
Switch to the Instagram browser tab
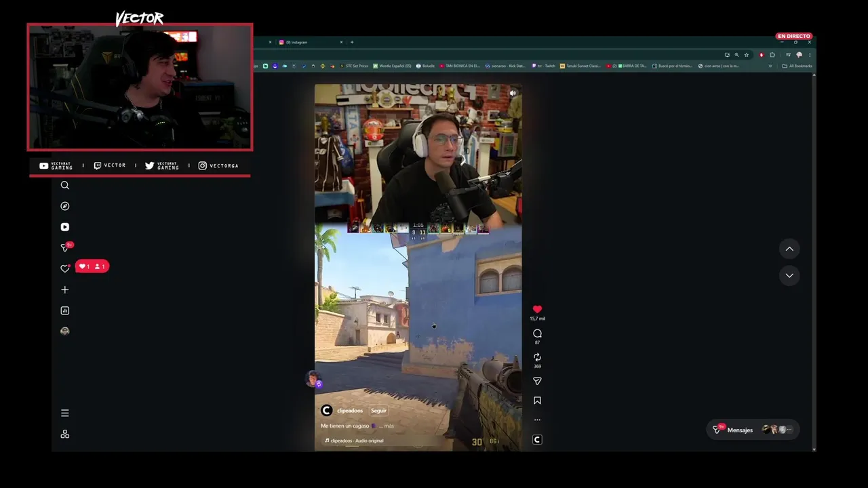[x=311, y=42]
